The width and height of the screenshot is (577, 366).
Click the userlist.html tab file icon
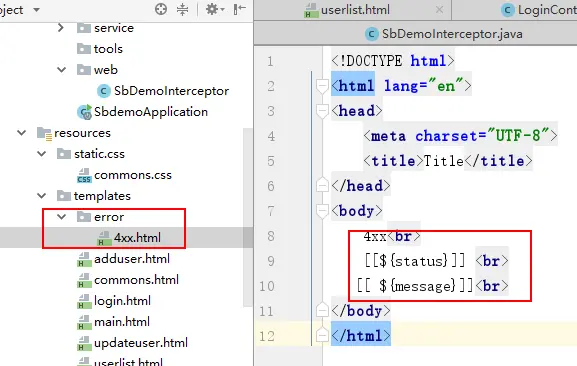click(x=311, y=11)
